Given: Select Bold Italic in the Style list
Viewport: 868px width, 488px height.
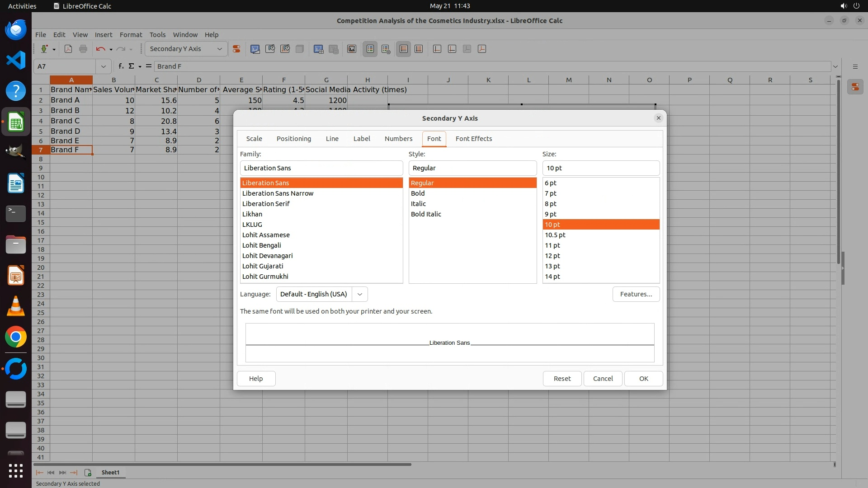Looking at the screenshot, I should 426,214.
